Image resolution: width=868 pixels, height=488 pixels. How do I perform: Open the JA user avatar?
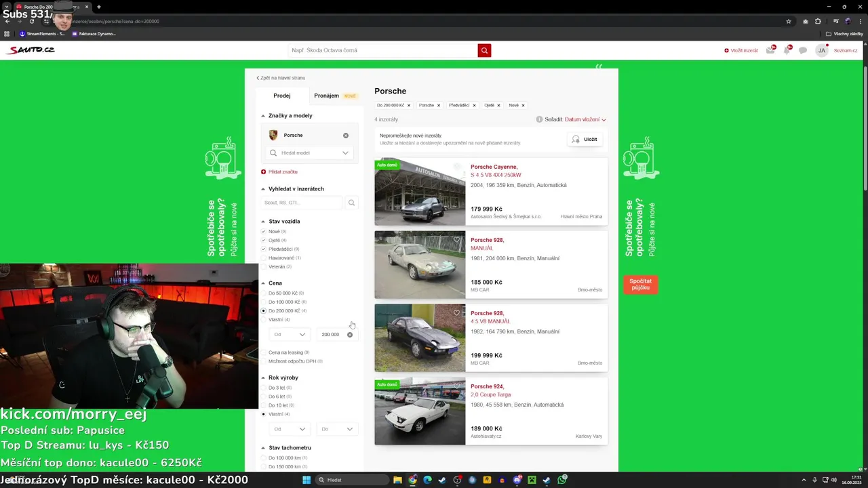pos(821,50)
